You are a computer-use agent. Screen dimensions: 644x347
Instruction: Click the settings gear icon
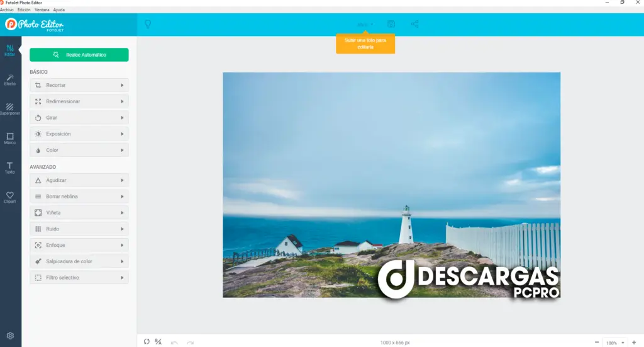pos(10,336)
